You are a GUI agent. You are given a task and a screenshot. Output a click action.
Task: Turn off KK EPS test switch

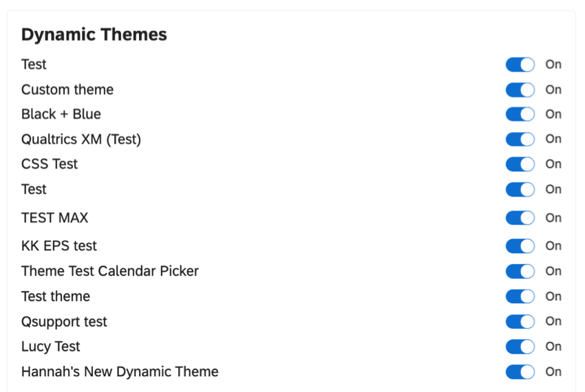point(520,246)
